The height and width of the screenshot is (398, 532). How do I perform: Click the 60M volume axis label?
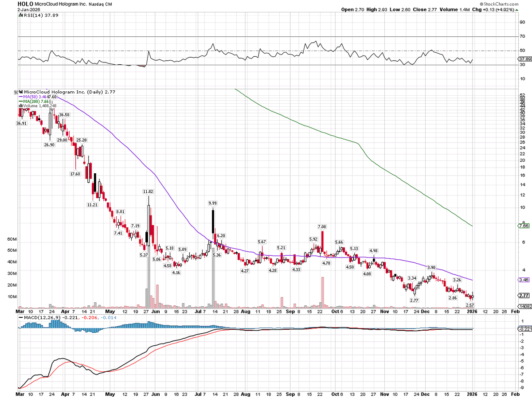tap(12, 239)
